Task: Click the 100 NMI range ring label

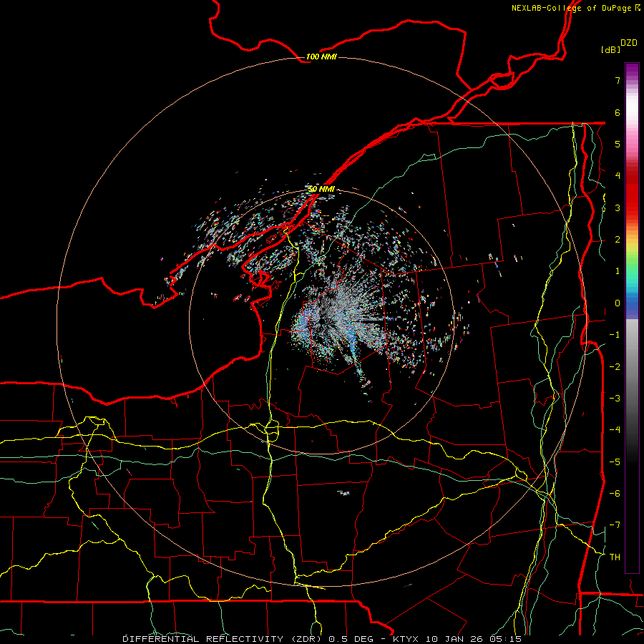Action: pos(321,57)
